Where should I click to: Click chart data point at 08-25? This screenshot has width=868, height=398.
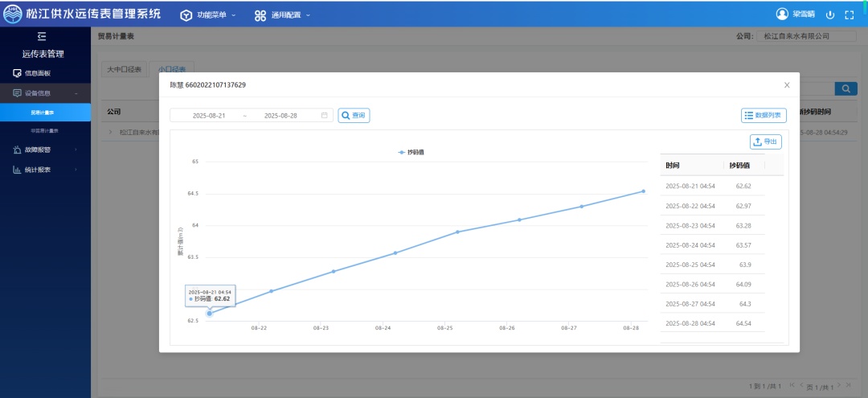click(x=457, y=232)
